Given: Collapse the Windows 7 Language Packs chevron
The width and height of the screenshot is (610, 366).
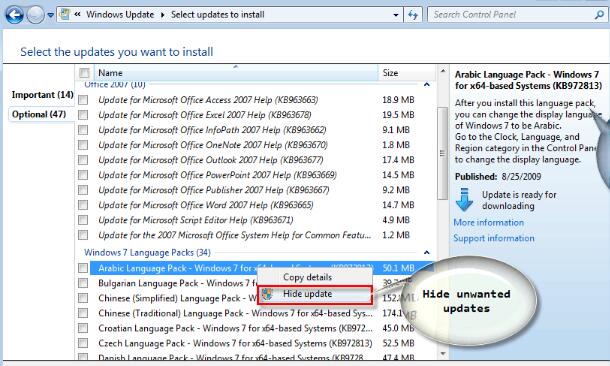Looking at the screenshot, I should pyautogui.click(x=427, y=253).
